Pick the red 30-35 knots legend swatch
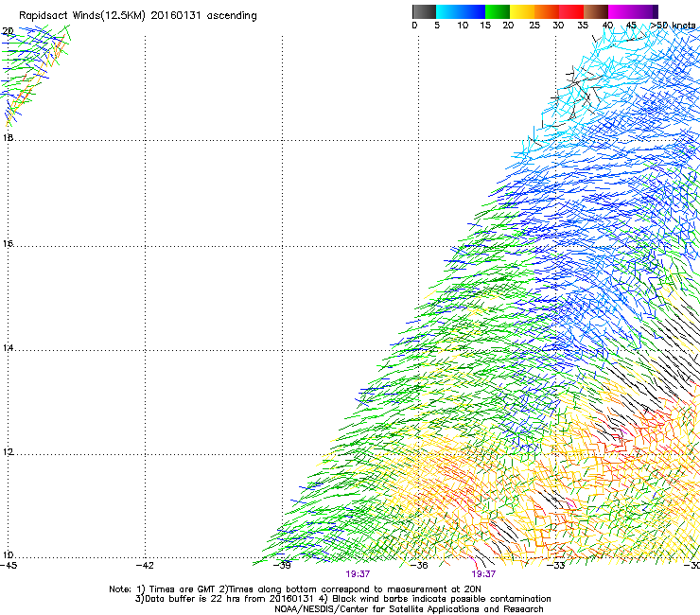 tap(571, 11)
